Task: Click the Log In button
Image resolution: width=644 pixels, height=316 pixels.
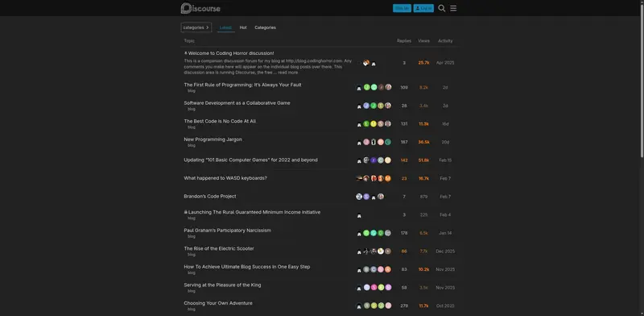Action: point(423,8)
